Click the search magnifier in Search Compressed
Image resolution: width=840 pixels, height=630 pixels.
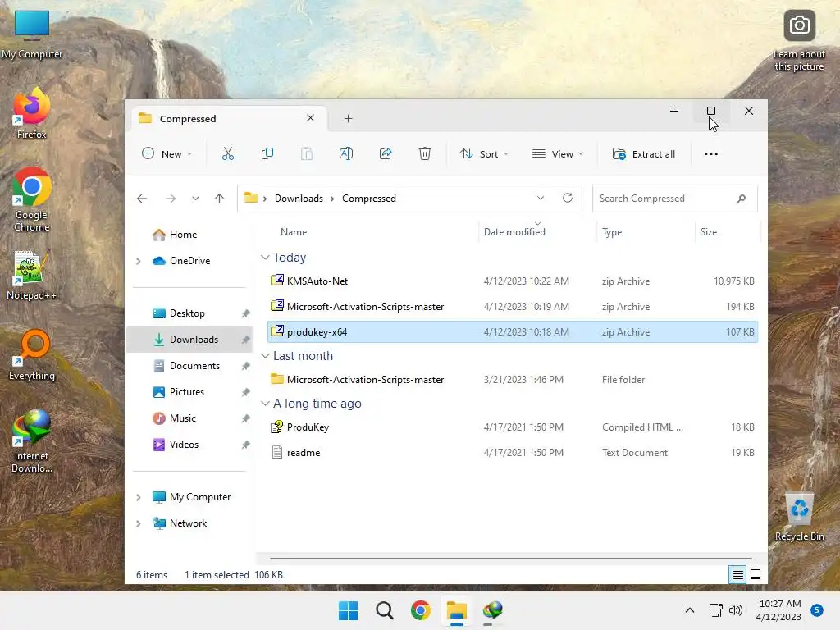(x=741, y=199)
